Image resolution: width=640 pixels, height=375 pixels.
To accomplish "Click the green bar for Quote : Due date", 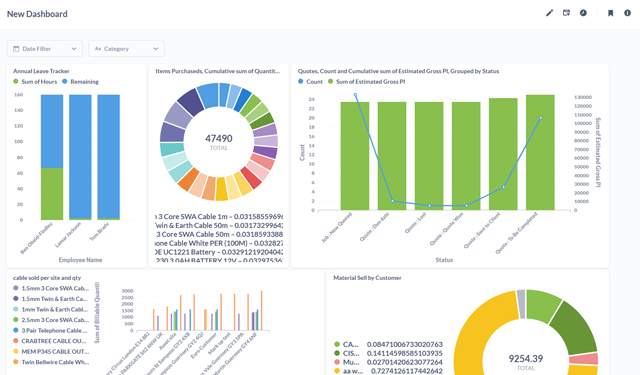I will (392, 156).
